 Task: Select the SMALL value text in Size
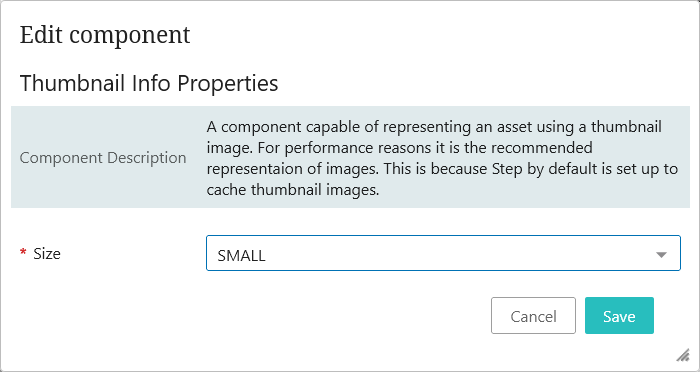(x=241, y=255)
